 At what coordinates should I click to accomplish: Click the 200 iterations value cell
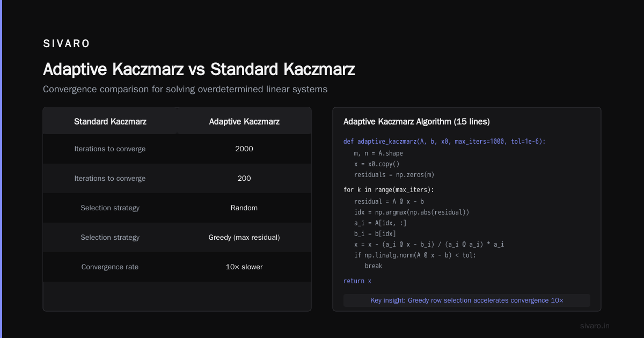244,178
